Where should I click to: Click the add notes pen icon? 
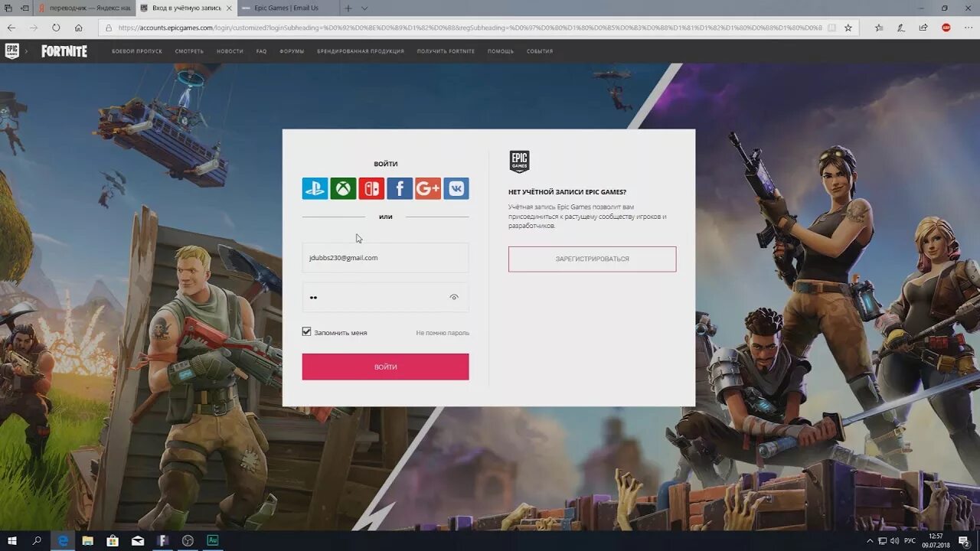tap(901, 28)
